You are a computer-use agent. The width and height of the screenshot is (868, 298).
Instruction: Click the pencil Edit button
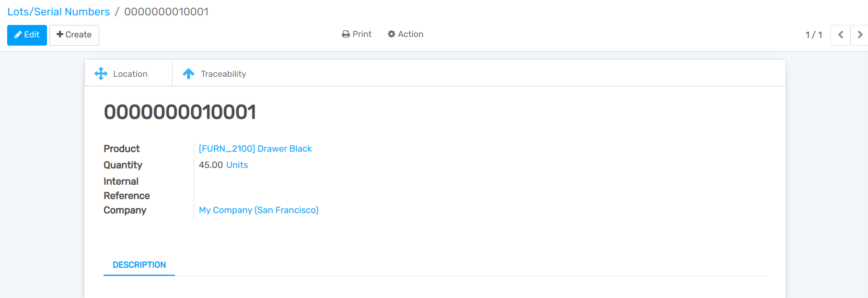(27, 35)
